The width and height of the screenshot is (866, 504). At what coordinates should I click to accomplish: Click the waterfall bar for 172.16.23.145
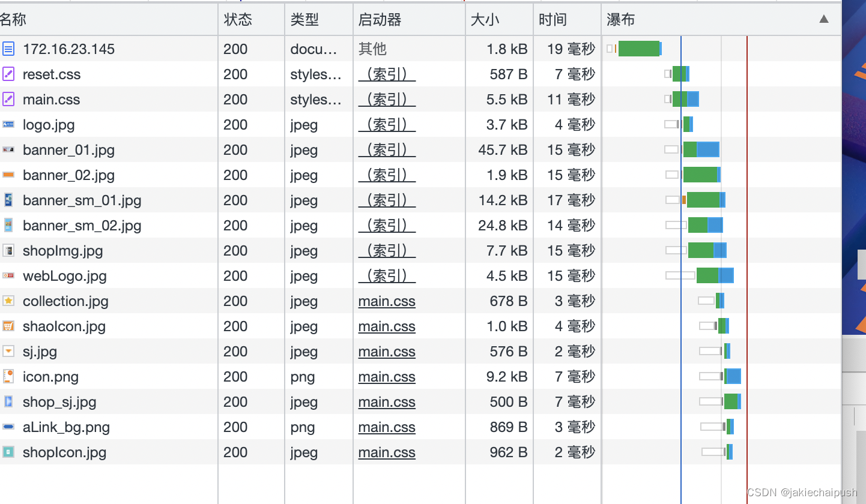[640, 49]
